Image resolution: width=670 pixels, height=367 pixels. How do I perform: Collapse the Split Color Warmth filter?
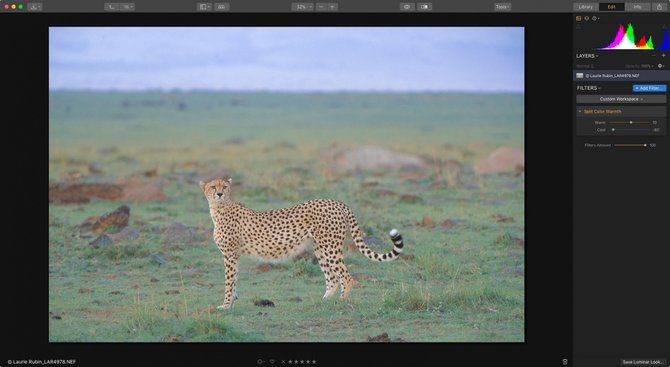tap(580, 112)
